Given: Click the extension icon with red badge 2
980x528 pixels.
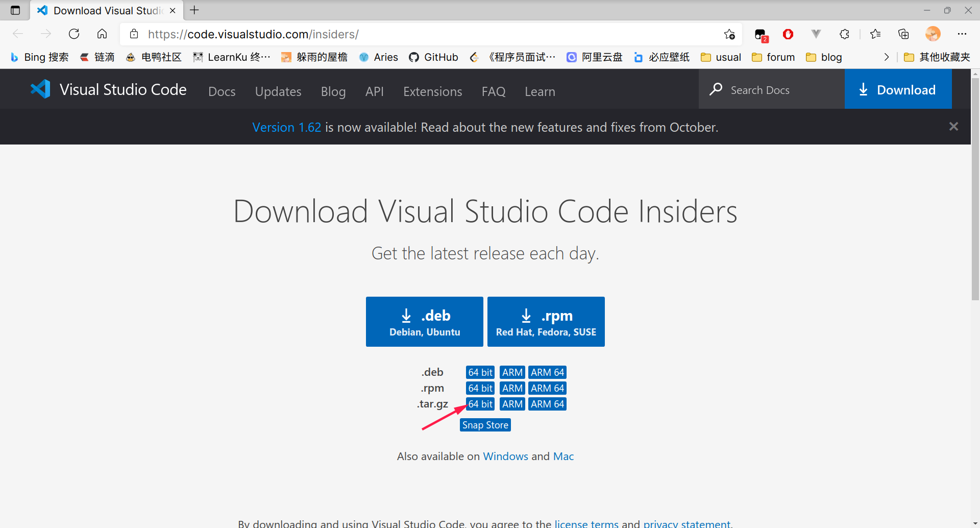Looking at the screenshot, I should pos(761,35).
